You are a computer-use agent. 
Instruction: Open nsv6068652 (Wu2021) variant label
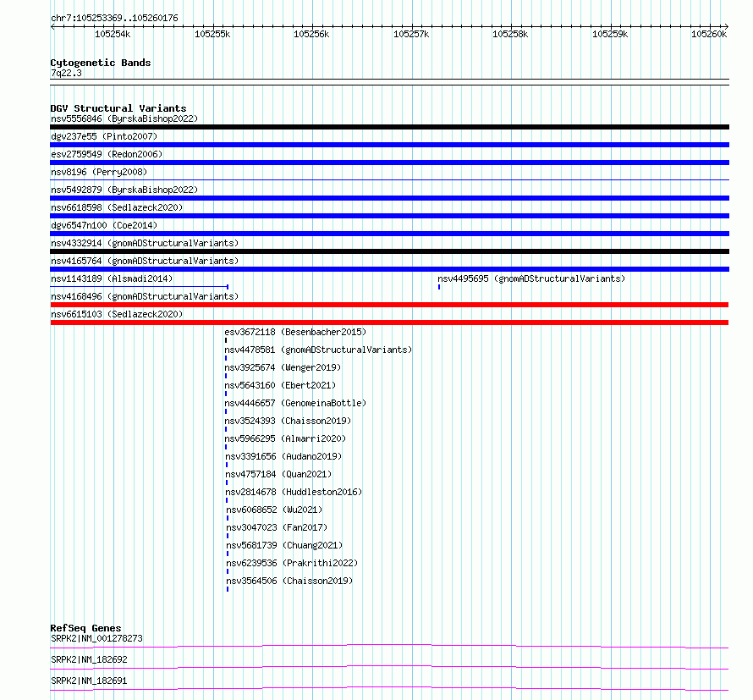click(274, 510)
